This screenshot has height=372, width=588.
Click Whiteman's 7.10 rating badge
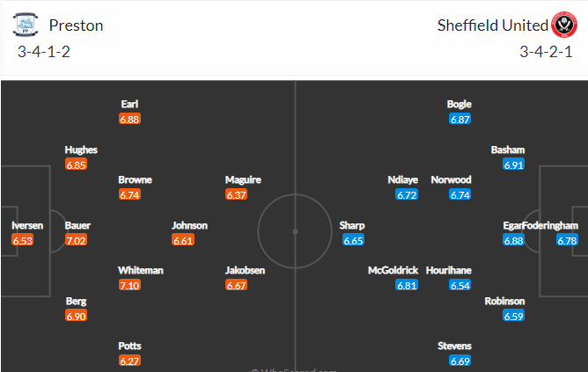point(129,285)
